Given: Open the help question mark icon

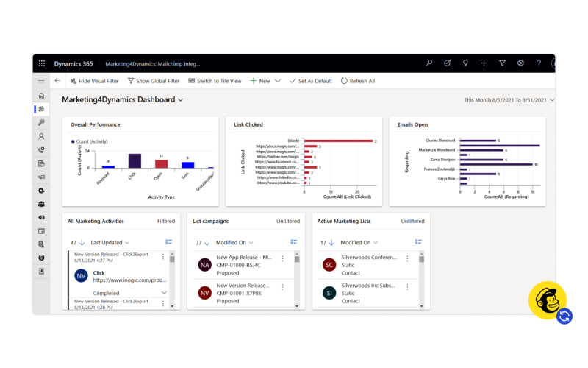Looking at the screenshot, I should tap(539, 63).
